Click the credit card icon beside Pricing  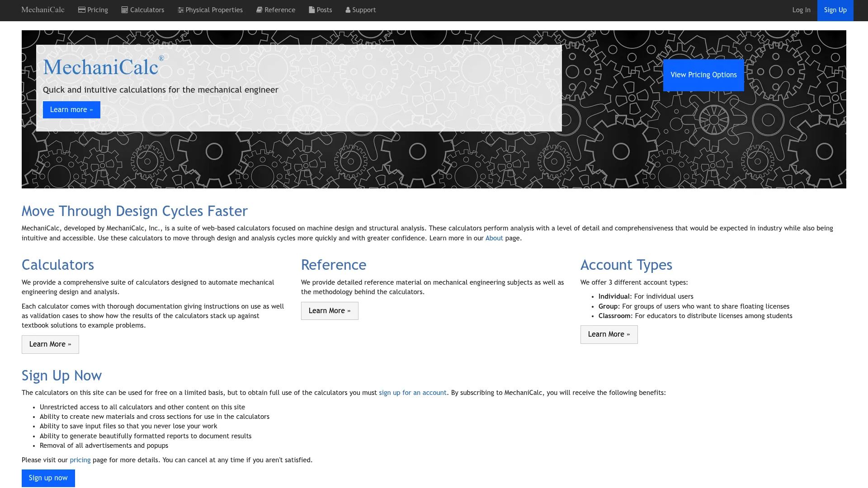pos(82,10)
